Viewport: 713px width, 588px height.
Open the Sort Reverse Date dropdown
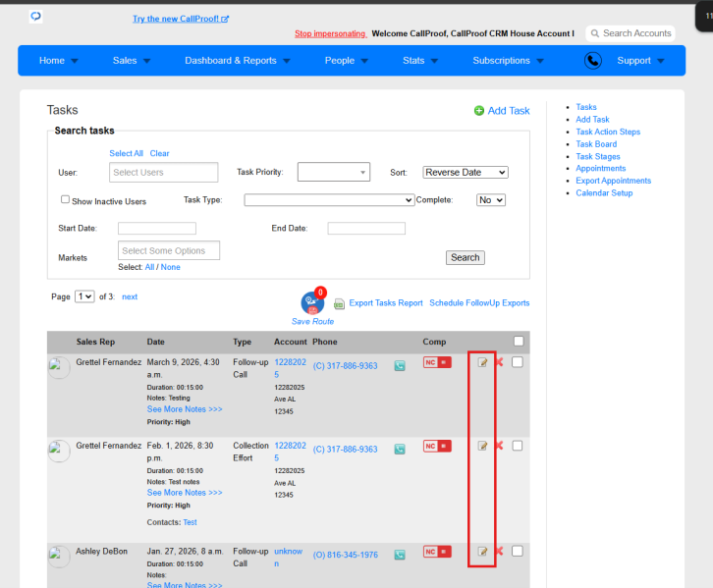tap(466, 172)
